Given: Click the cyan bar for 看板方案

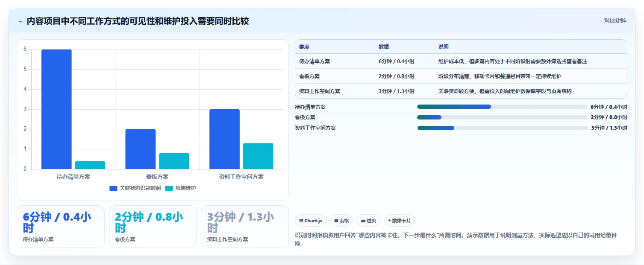Looking at the screenshot, I should tap(174, 161).
